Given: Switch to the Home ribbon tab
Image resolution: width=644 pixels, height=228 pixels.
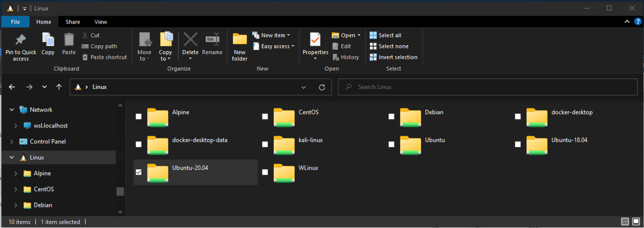Looking at the screenshot, I should coord(44,22).
